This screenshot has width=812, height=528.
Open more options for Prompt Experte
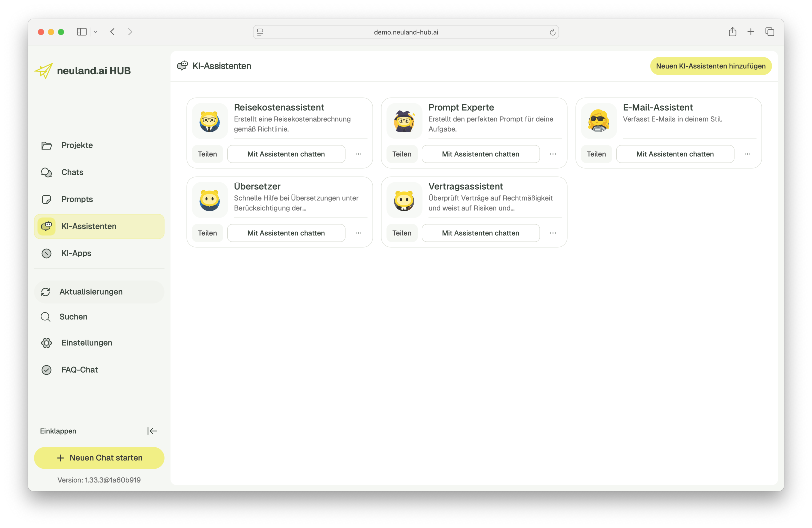pyautogui.click(x=553, y=154)
